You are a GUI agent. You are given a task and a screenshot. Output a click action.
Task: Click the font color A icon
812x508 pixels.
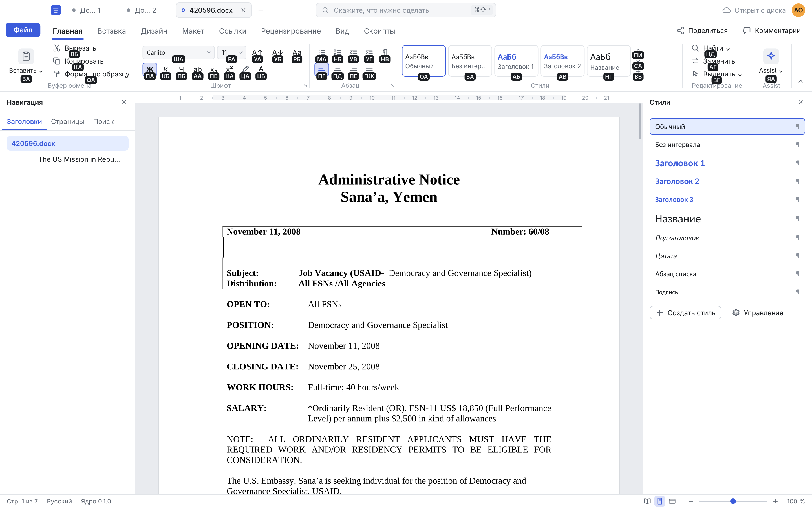click(261, 69)
